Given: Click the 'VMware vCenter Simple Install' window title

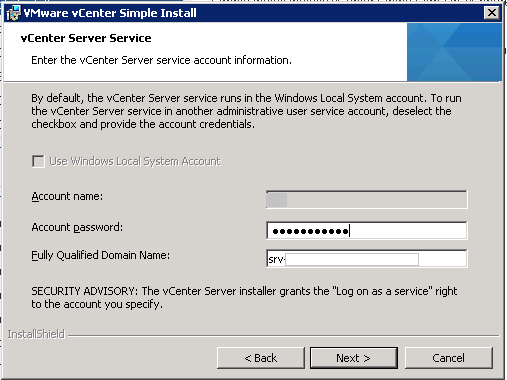Looking at the screenshot, I should click(110, 13).
